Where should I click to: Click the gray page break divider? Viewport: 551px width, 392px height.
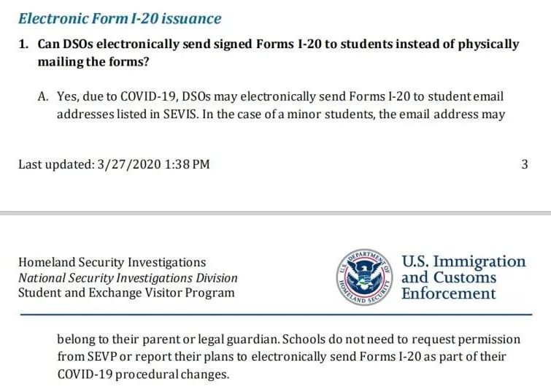coord(275,213)
